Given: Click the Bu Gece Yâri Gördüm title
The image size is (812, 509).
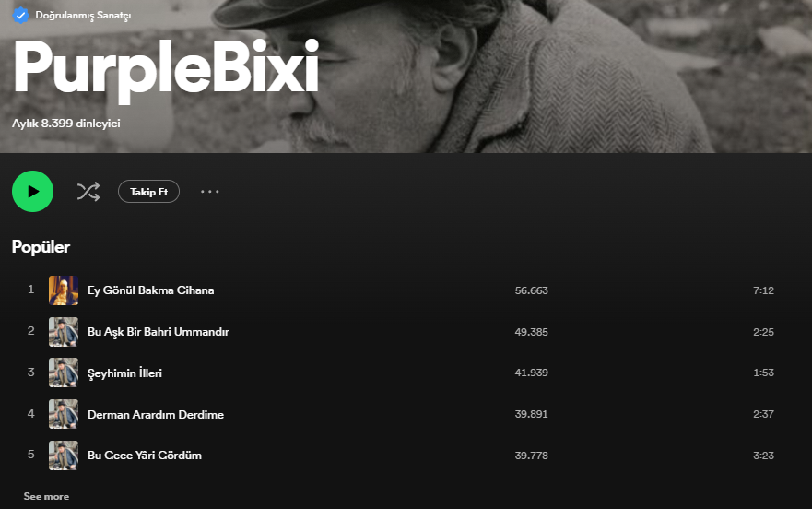Looking at the screenshot, I should [x=145, y=456].
